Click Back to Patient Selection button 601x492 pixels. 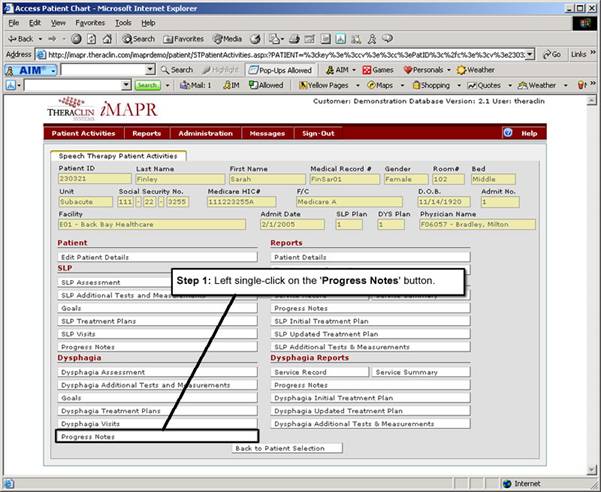(x=287, y=448)
